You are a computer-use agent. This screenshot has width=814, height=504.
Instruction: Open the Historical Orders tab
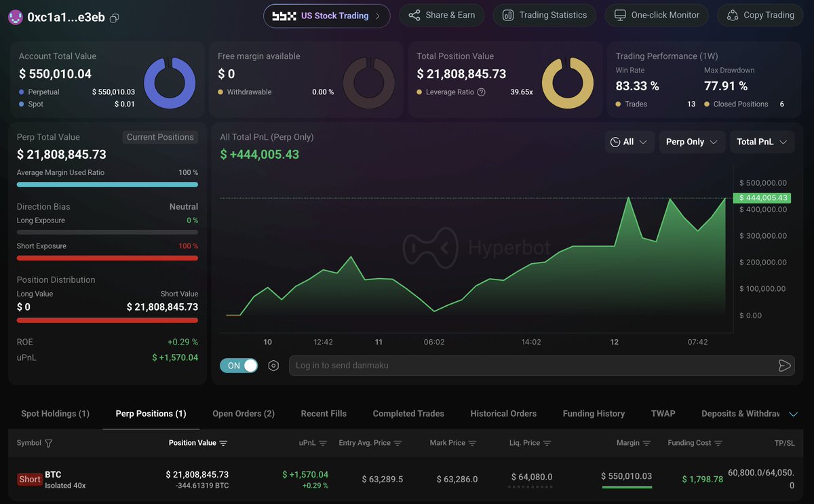click(503, 413)
